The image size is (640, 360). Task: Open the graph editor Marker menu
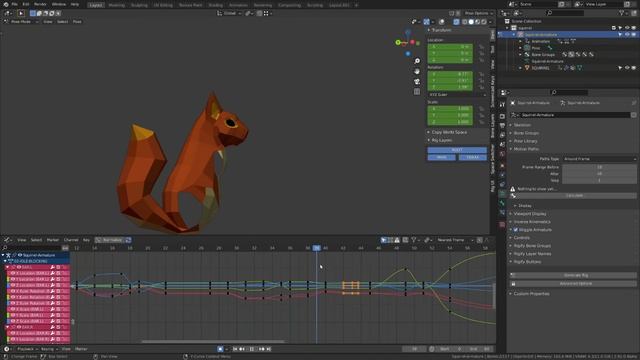[53, 240]
